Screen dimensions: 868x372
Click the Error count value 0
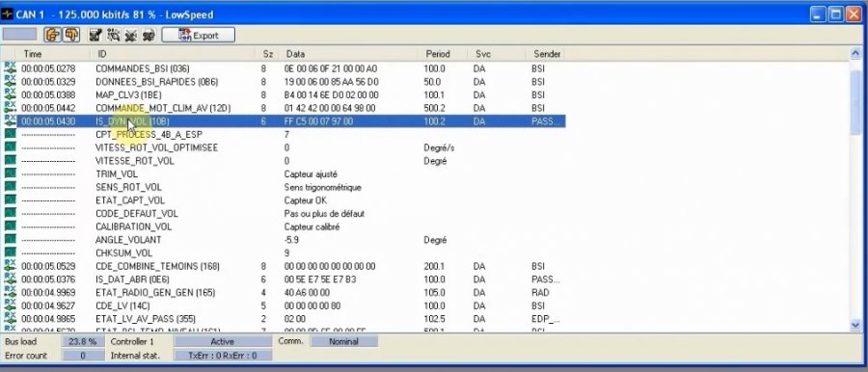pos(83,356)
